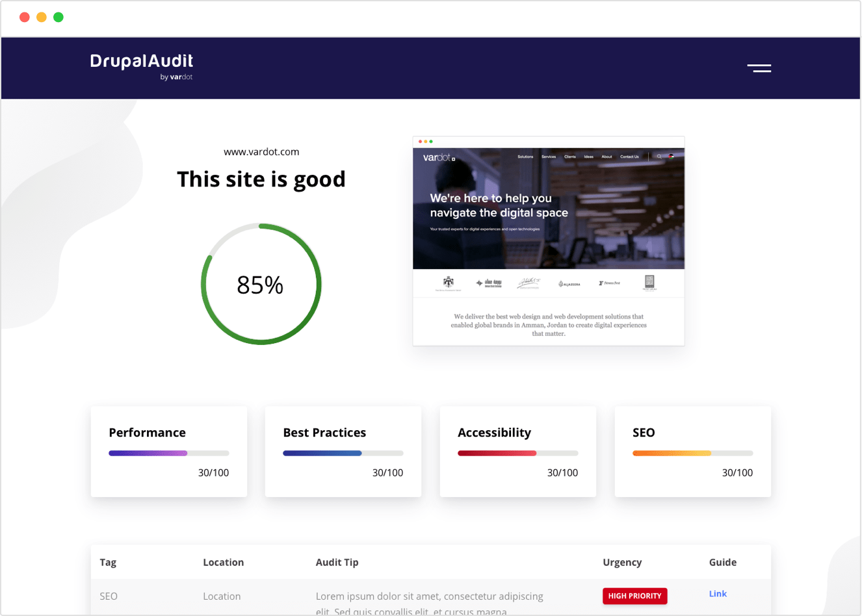The height and width of the screenshot is (616, 862).
Task: Open the hamburger menu icon
Action: [x=759, y=68]
